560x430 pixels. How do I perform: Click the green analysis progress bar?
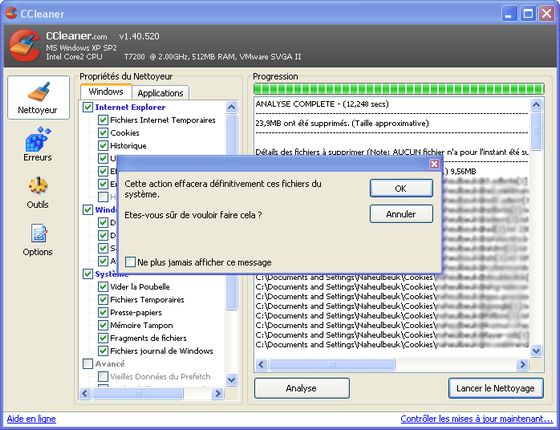coord(399,89)
